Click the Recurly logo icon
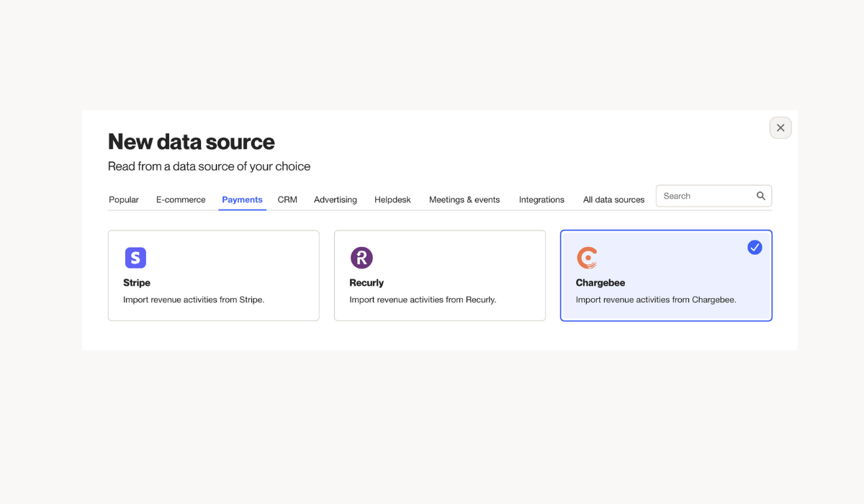This screenshot has width=864, height=504. pos(361,258)
